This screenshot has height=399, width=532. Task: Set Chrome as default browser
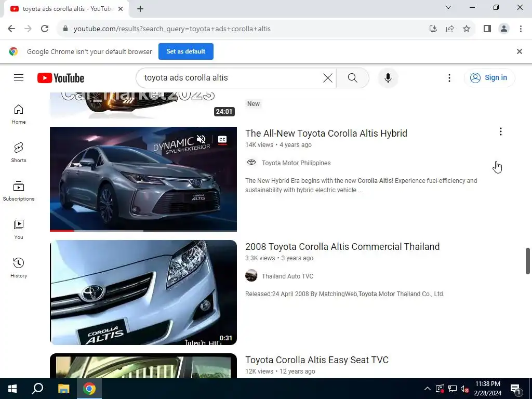(186, 51)
